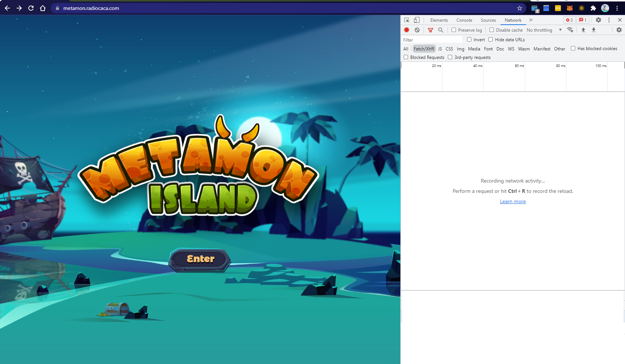
Task: Switch to the Console tab
Action: pos(464,20)
